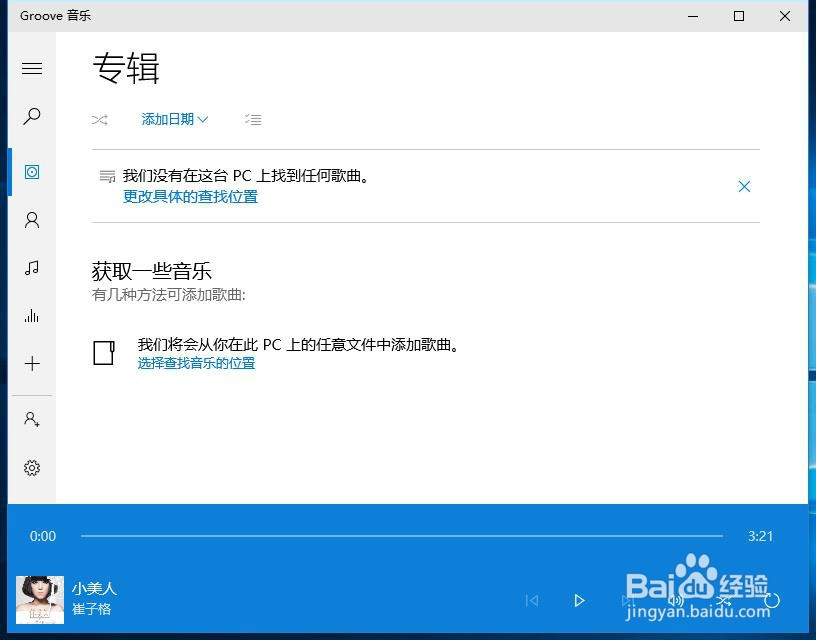The width and height of the screenshot is (816, 640).
Task: Expand the 添加日期 sort dropdown
Action: 175,119
